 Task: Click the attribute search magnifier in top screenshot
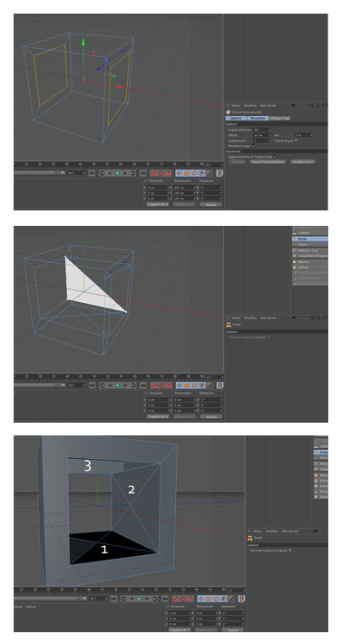(312, 105)
